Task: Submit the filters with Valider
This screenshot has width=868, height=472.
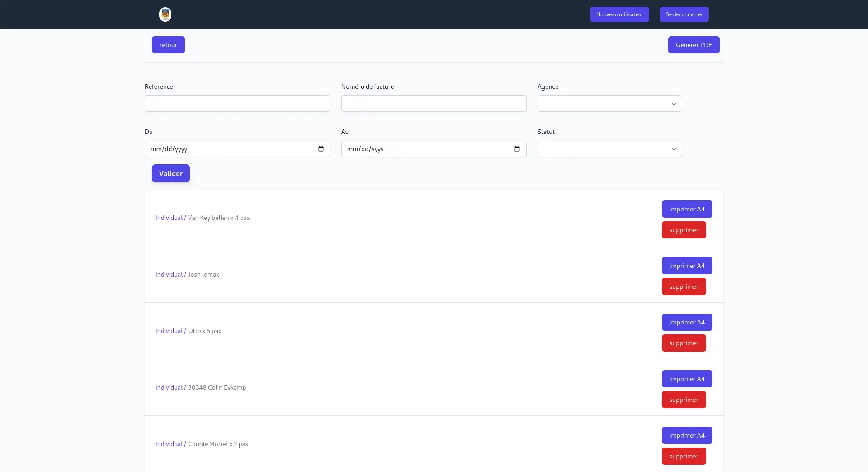Action: (x=171, y=173)
